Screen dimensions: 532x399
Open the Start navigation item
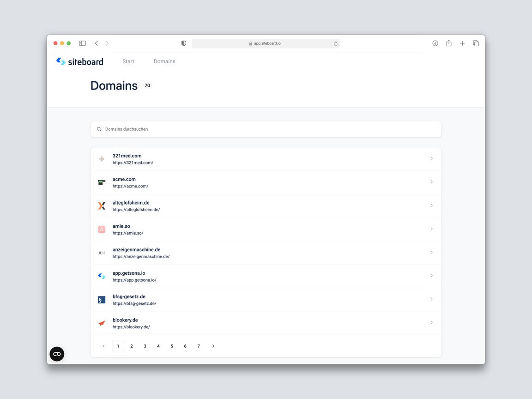click(128, 61)
